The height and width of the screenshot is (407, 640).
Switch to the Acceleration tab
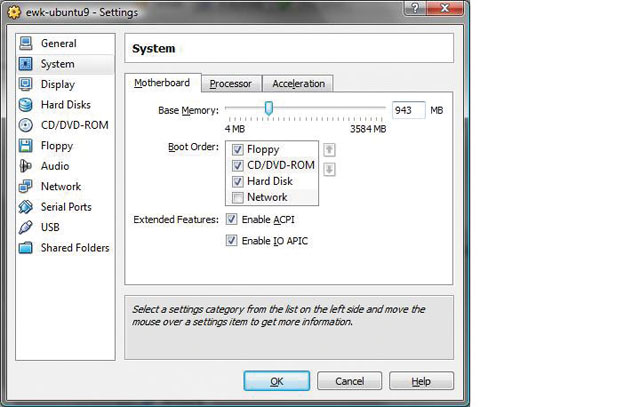point(298,84)
